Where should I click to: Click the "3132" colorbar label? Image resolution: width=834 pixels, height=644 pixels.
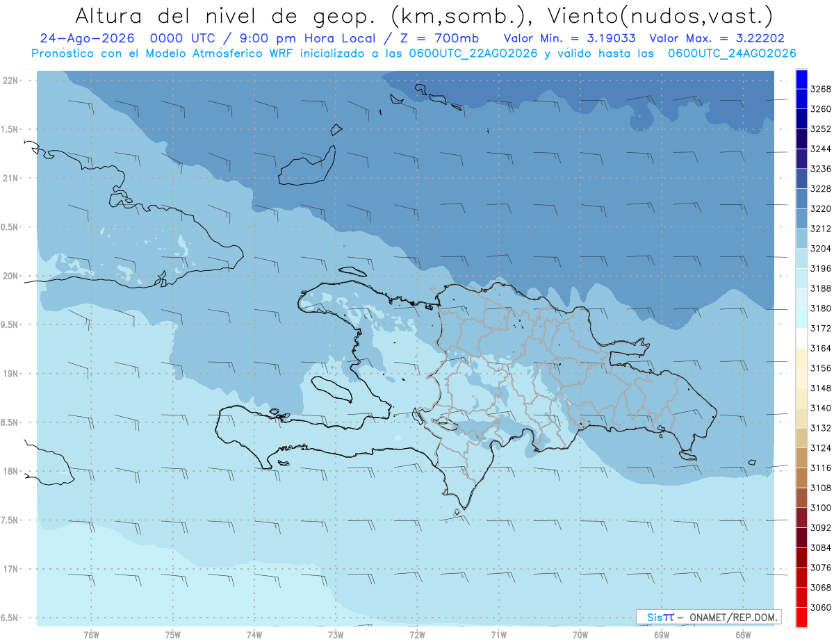coord(821,428)
